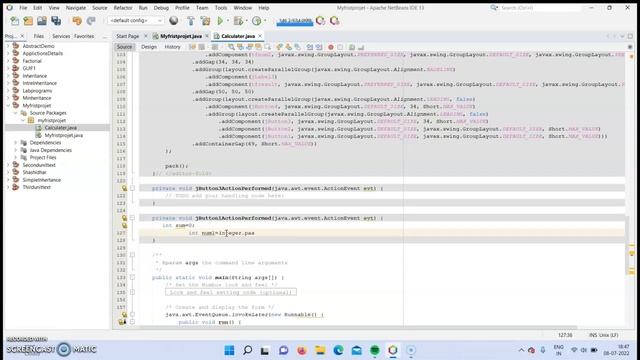The image size is (640, 360).
Task: Close the Calculater.java tab
Action: click(260, 36)
